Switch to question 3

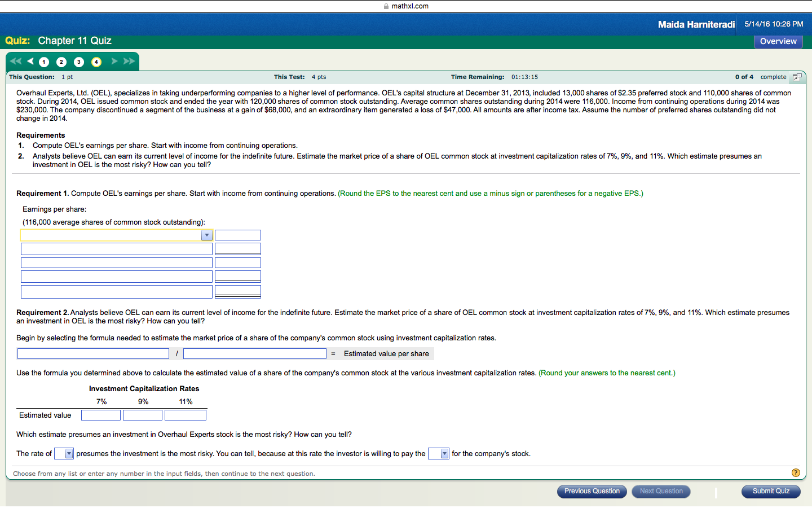pyautogui.click(x=78, y=62)
